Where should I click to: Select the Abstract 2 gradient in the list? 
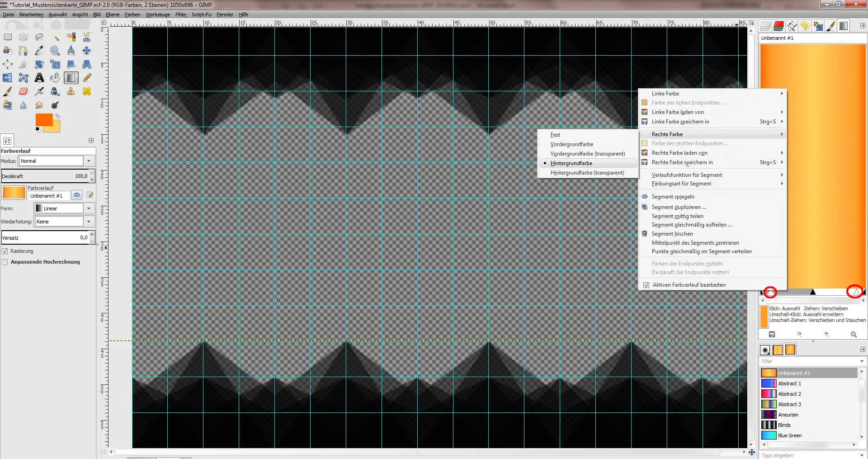(789, 394)
